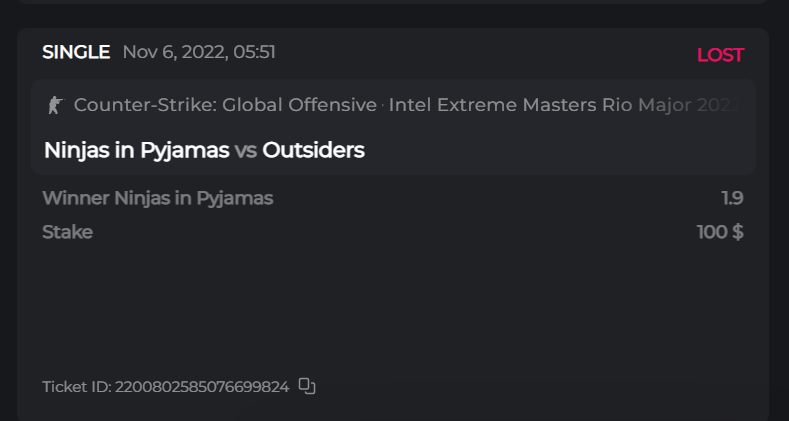
Task: Click the 'Ticket ID:' label
Action: coord(77,387)
